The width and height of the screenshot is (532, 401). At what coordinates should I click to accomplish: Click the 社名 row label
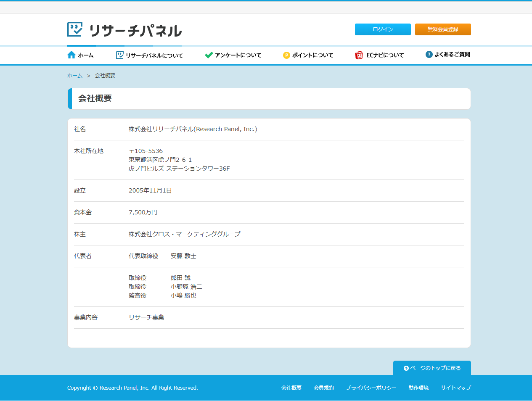(80, 129)
